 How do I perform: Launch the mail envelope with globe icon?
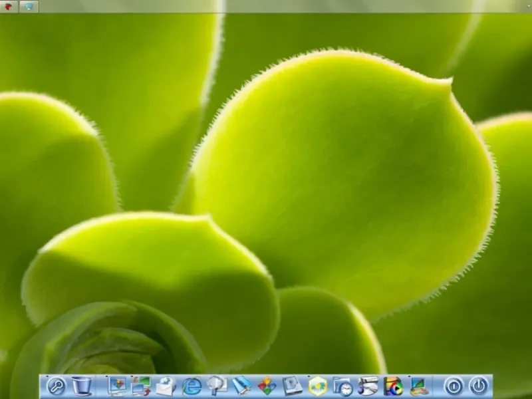tap(166, 386)
